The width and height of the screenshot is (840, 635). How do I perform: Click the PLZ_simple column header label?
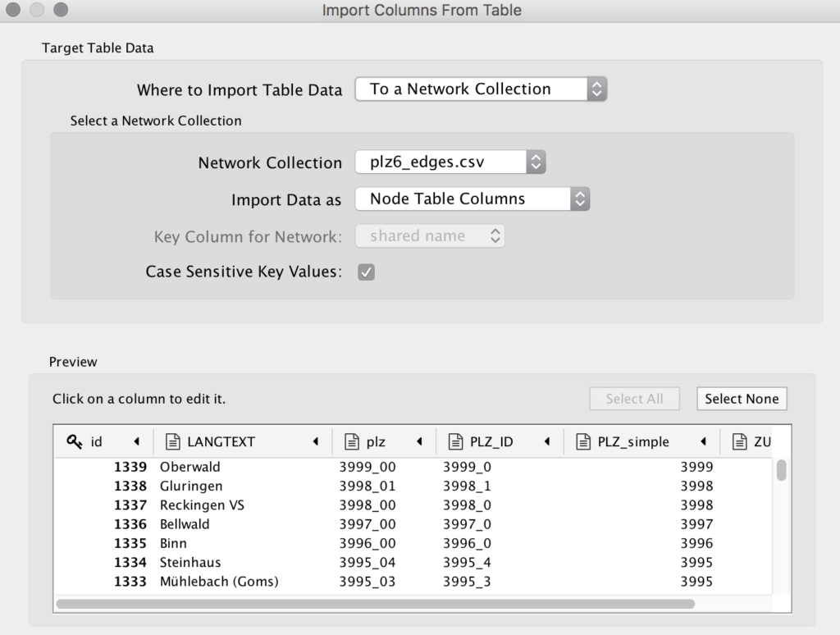click(633, 441)
